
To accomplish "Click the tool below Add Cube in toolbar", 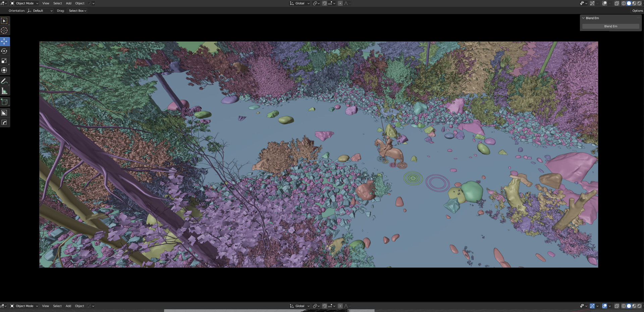I will coord(4,113).
